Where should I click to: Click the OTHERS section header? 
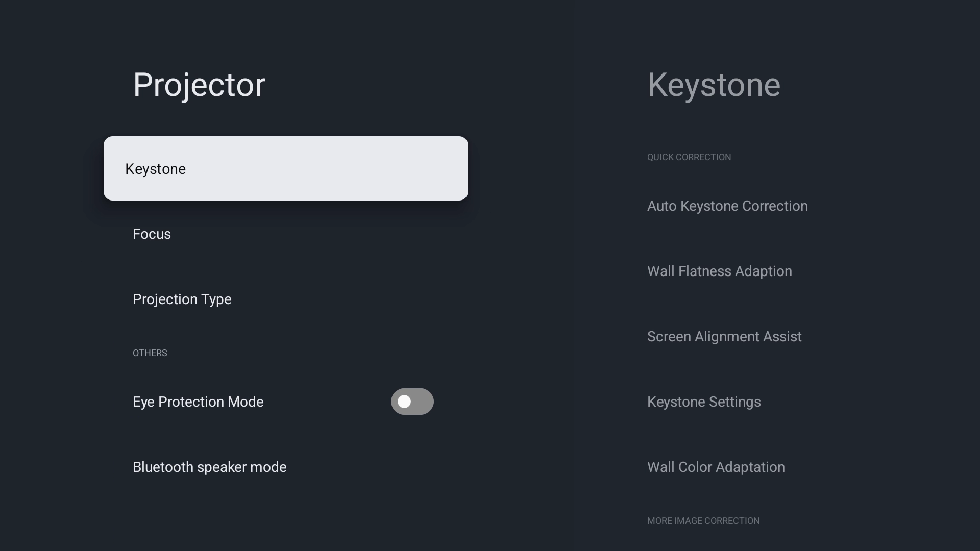150,353
